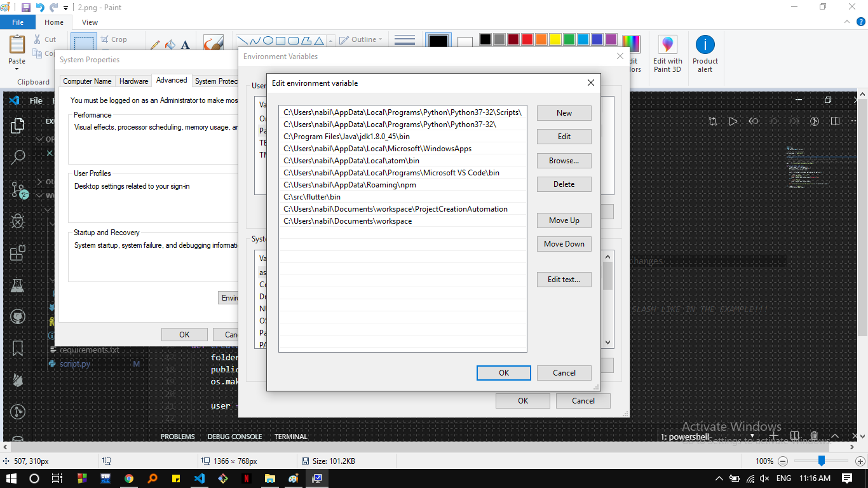The image size is (868, 488).
Task: Open Visual Studio Code from the taskbar
Action: [x=199, y=478]
